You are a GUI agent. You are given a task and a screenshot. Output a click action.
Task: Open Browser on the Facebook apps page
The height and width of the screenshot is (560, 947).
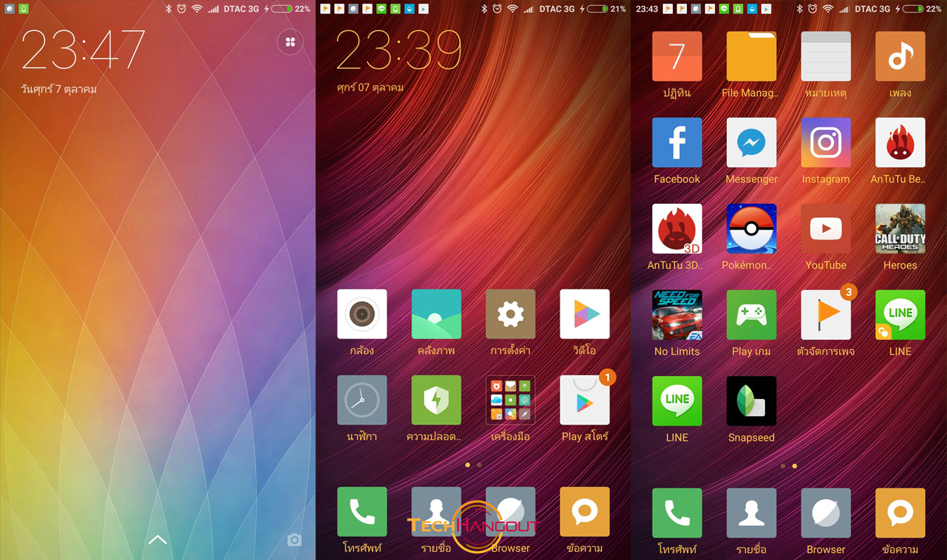pyautogui.click(x=825, y=514)
